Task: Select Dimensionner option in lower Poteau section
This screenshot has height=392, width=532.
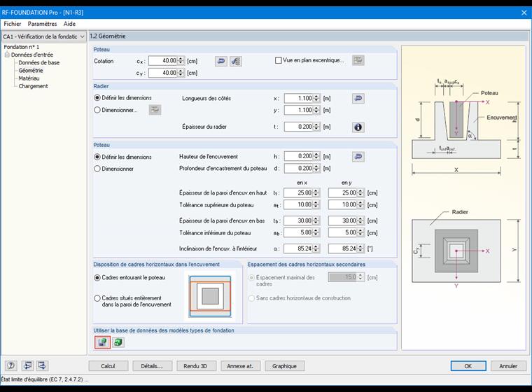Action: 97,169
